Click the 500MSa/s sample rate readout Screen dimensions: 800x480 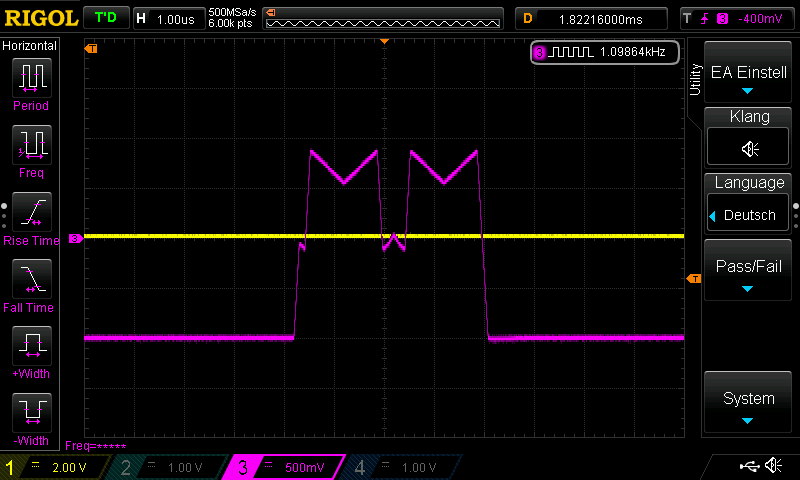[232, 13]
